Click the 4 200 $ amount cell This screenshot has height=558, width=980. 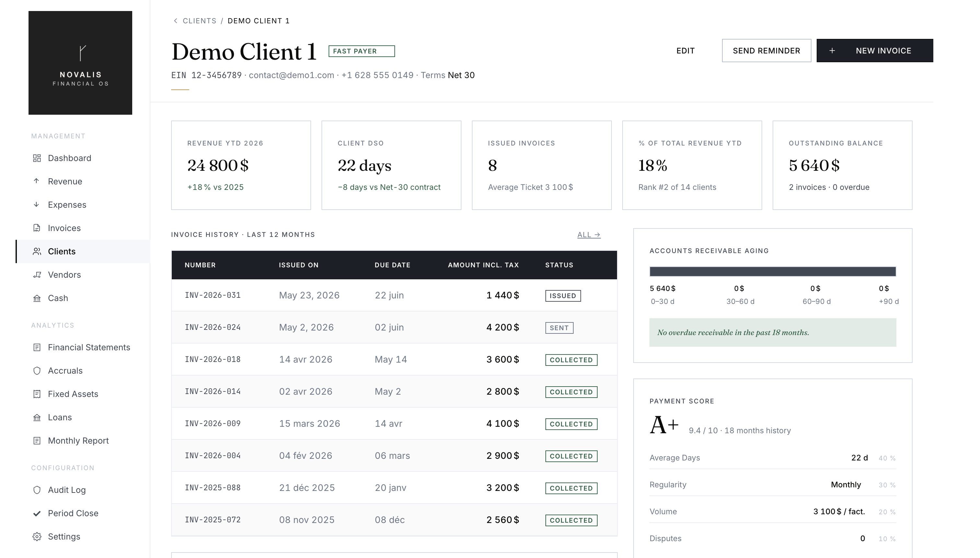[502, 327]
